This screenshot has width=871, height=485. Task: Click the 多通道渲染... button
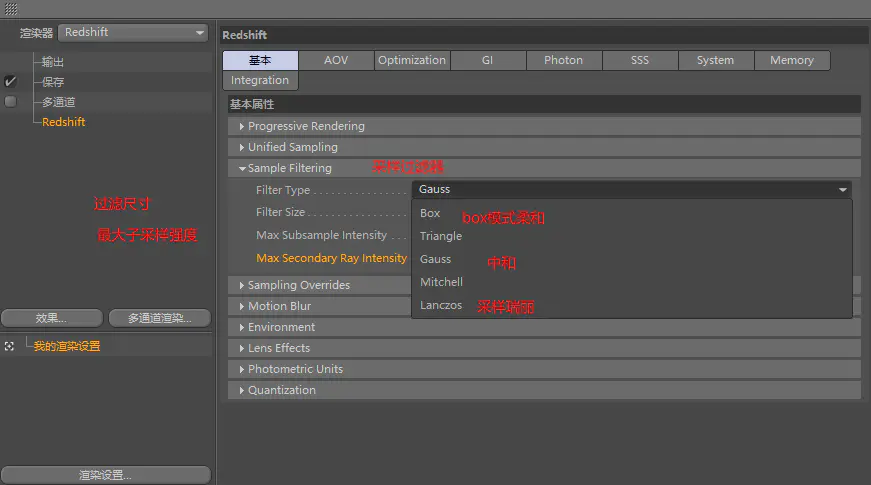(x=160, y=318)
